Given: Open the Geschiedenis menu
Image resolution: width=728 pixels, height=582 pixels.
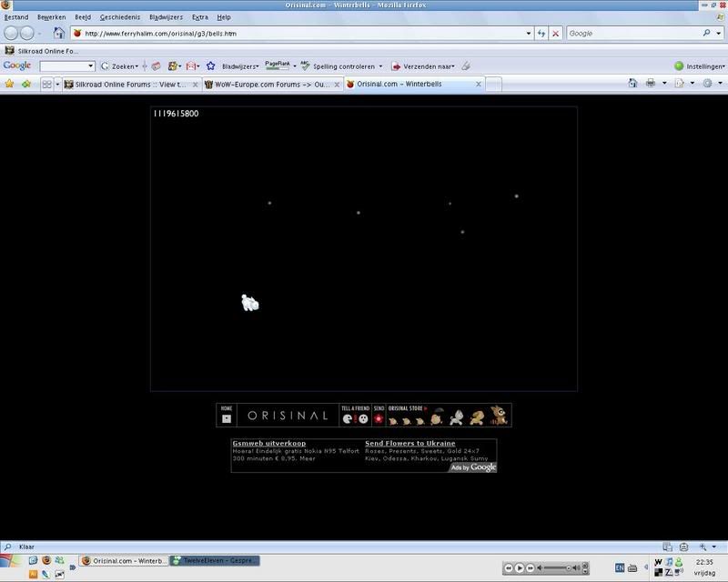Looking at the screenshot, I should click(x=120, y=17).
